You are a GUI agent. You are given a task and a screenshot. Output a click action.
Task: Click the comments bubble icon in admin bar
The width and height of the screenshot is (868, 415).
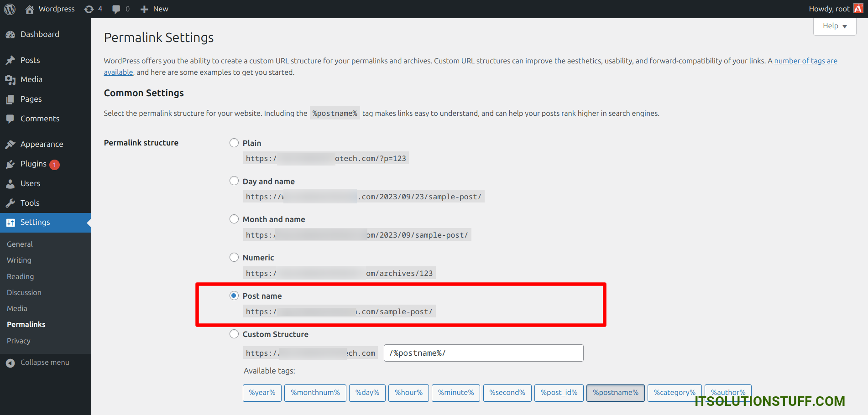point(116,9)
